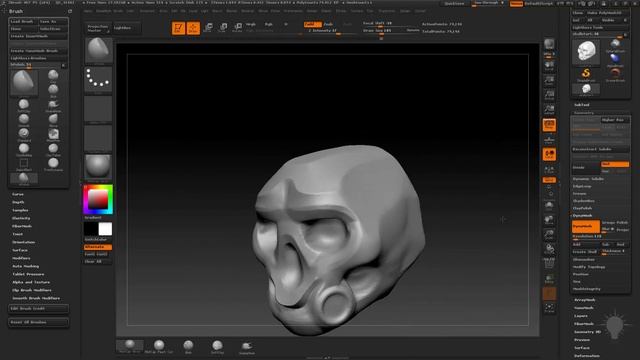The height and width of the screenshot is (360, 640).
Task: Expand Smooth Brush Modifiers section
Action: coord(36,298)
